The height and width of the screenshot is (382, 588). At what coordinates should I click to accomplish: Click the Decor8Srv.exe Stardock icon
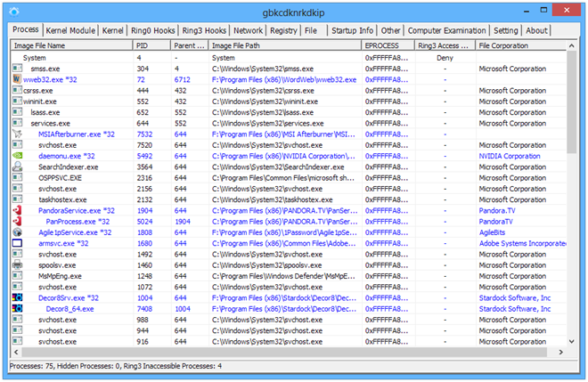pyautogui.click(x=17, y=298)
